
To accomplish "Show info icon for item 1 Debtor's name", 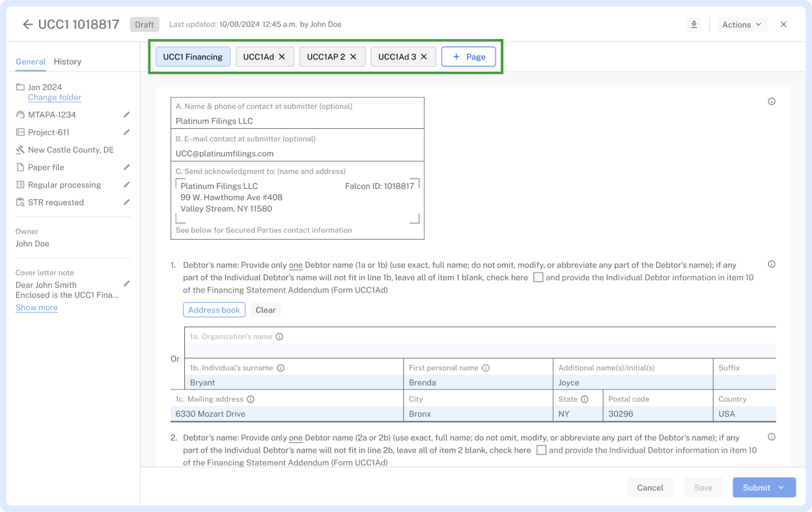I will point(772,264).
